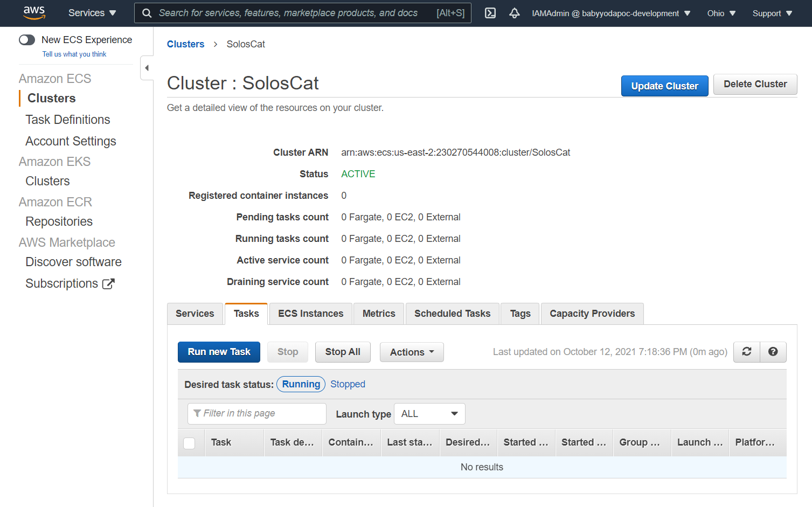Collapse the left navigation panel arrow
Screen dimensions: 812x507
point(147,68)
